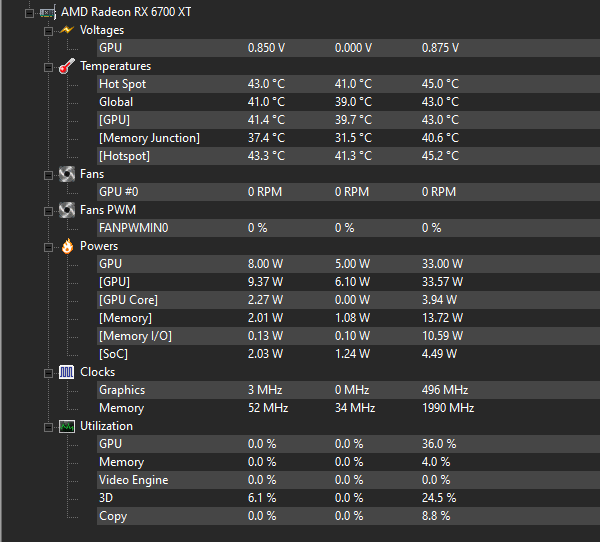The image size is (601, 542).
Task: Select the Voltages category label
Action: coord(102,30)
